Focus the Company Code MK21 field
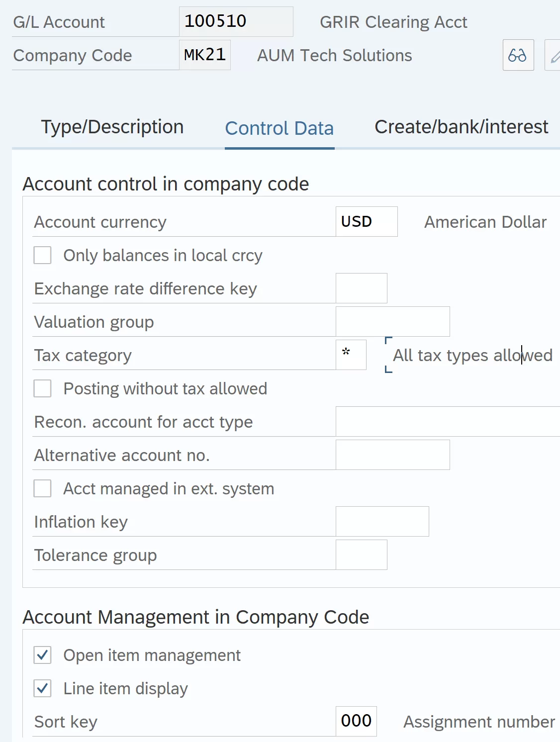The width and height of the screenshot is (560, 742). tap(205, 55)
